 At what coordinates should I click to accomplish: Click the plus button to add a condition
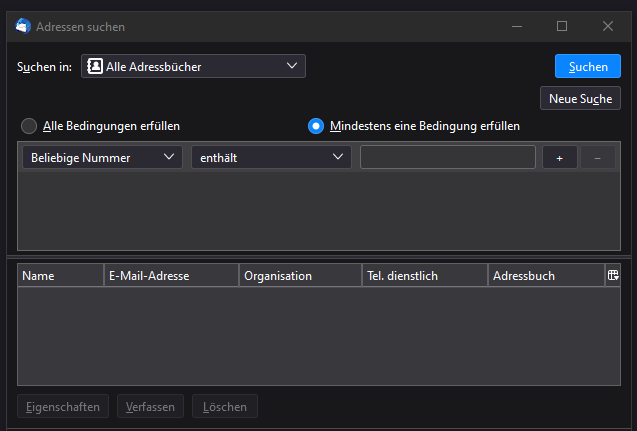[x=560, y=158]
